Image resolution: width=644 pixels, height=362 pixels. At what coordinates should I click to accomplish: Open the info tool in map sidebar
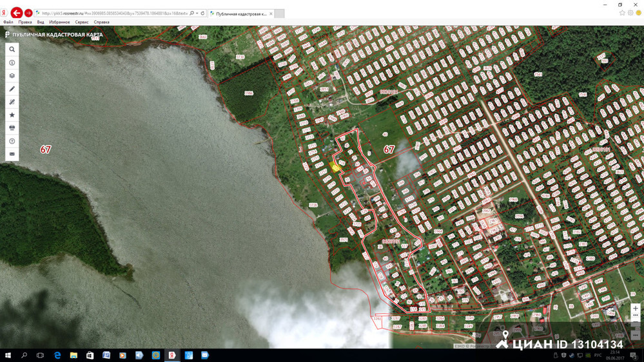[12, 62]
